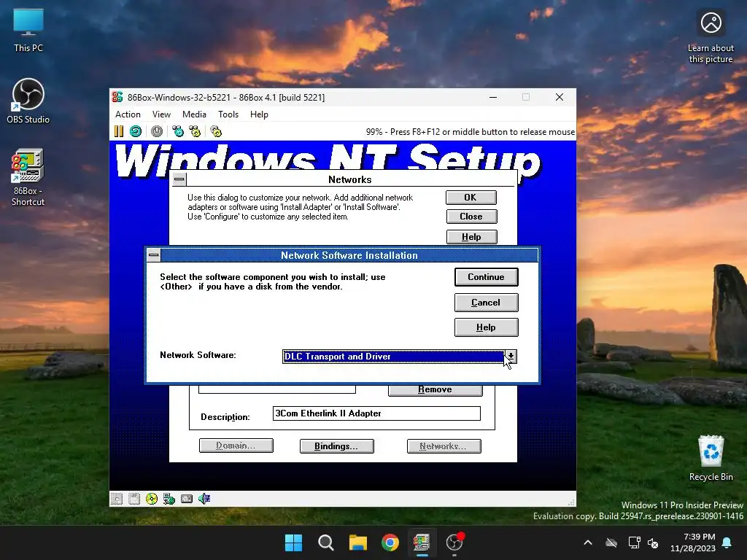Screen dimensions: 747x560
Task: Click the Bindings... button
Action: coord(336,446)
